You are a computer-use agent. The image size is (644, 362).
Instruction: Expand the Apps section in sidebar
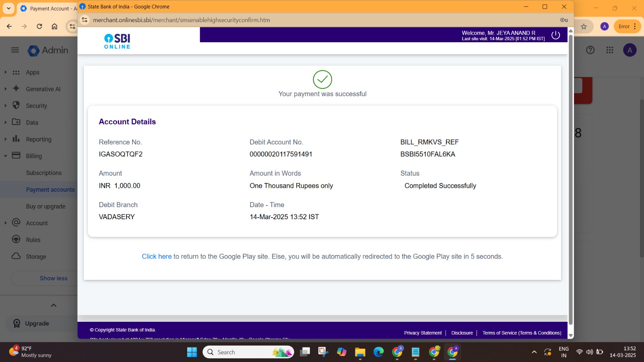(x=6, y=72)
